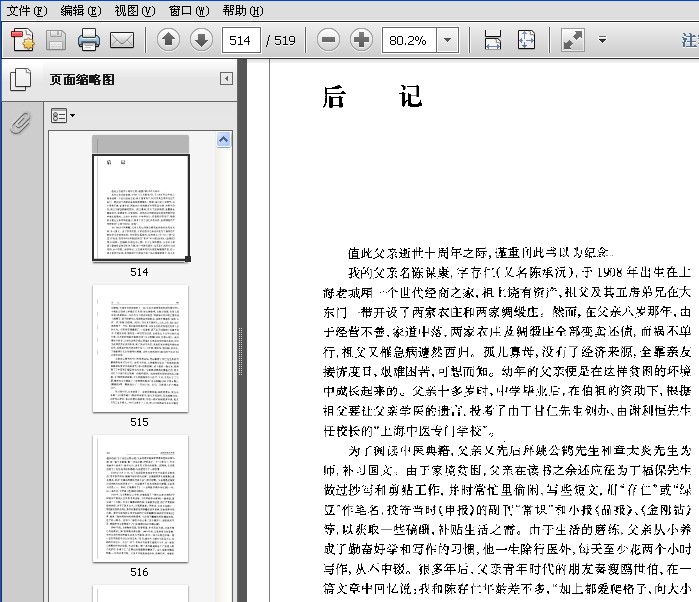Open the 编辑(E) menu
Image resolution: width=699 pixels, height=602 pixels.
(81, 10)
